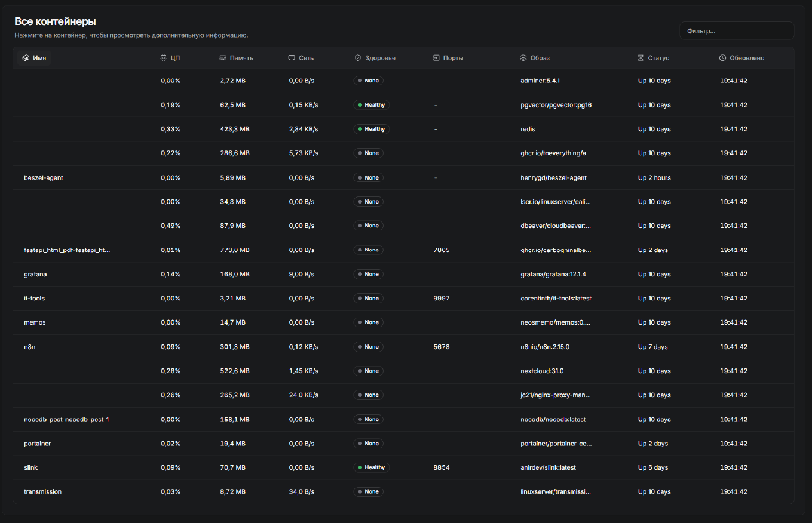Click the CPU chip icon in ЦП header
The height and width of the screenshot is (523, 812).
point(163,58)
